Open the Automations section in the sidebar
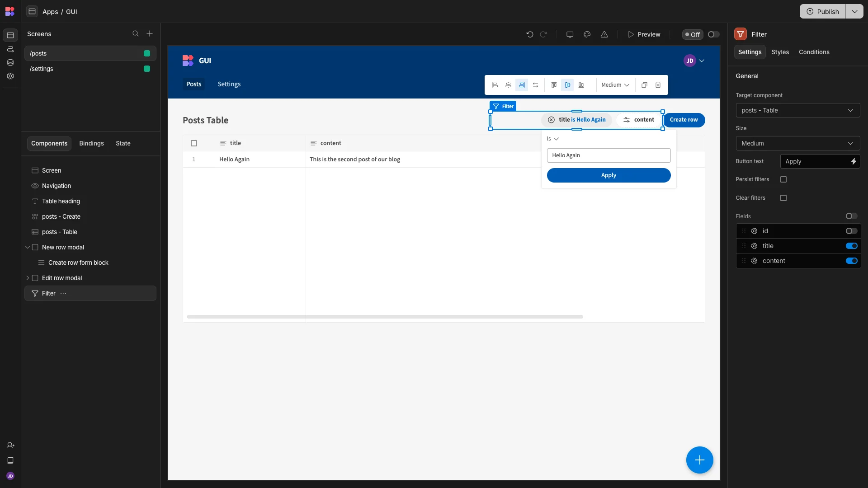 (x=10, y=49)
